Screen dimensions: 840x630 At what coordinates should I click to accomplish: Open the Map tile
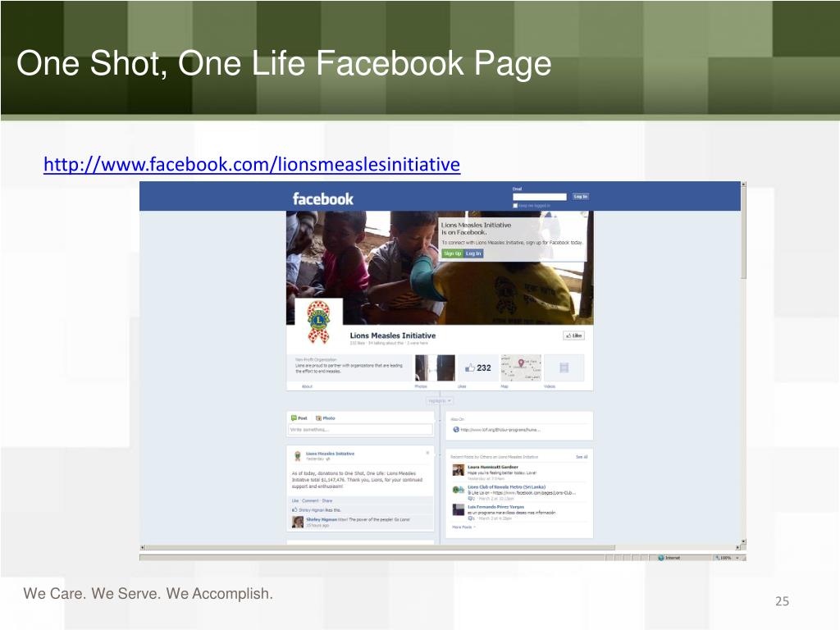point(521,367)
